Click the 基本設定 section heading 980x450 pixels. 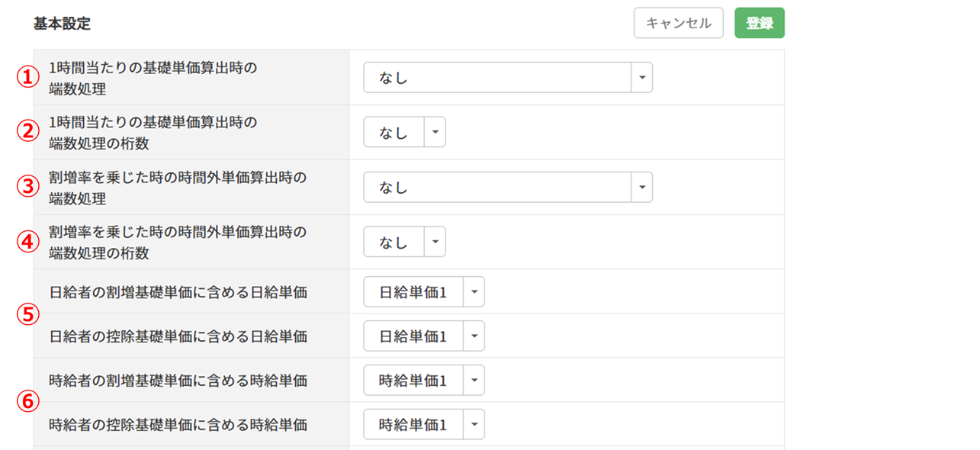(62, 24)
